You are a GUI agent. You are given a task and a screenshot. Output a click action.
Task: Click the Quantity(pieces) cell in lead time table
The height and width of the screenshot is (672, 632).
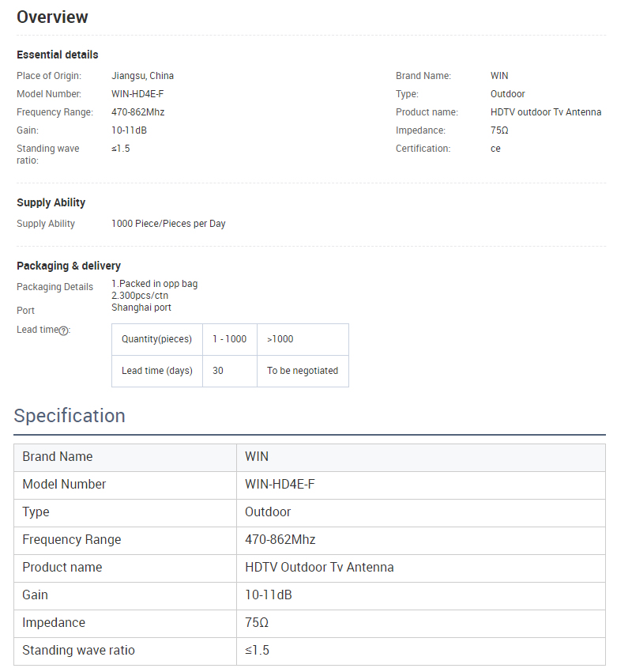click(156, 339)
